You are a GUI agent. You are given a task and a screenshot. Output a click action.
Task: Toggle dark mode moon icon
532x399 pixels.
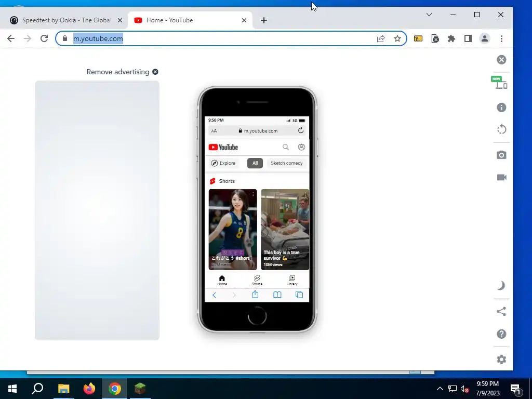[x=501, y=286]
